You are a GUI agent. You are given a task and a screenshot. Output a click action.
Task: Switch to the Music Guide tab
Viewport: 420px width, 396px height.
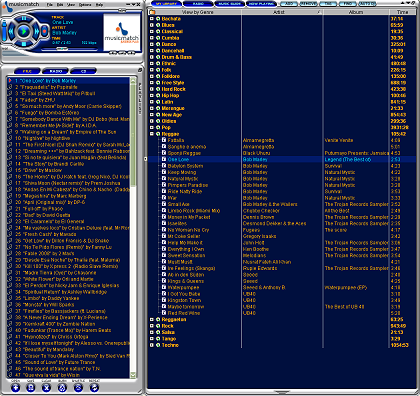[230, 4]
